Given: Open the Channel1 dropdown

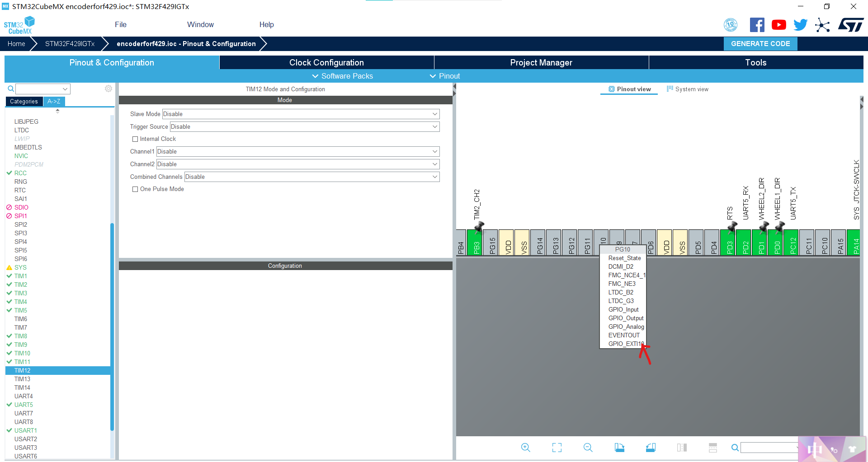Looking at the screenshot, I should pyautogui.click(x=298, y=151).
